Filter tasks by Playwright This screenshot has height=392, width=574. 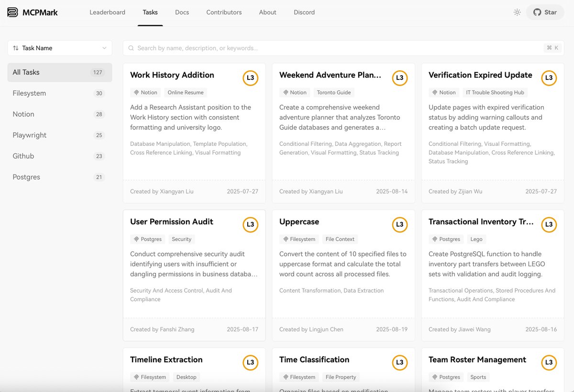[x=60, y=135]
